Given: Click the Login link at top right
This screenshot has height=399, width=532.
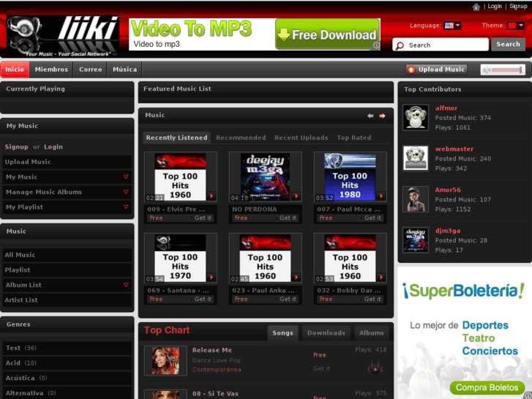Looking at the screenshot, I should (495, 6).
